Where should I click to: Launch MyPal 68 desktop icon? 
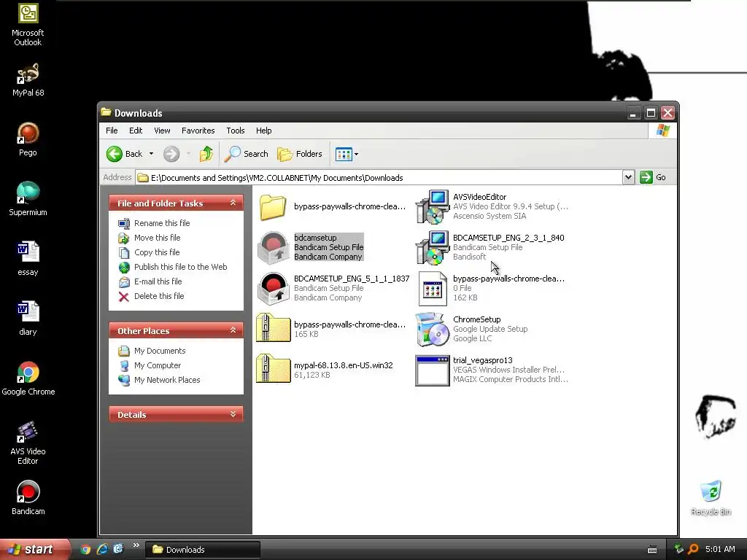pos(28,79)
